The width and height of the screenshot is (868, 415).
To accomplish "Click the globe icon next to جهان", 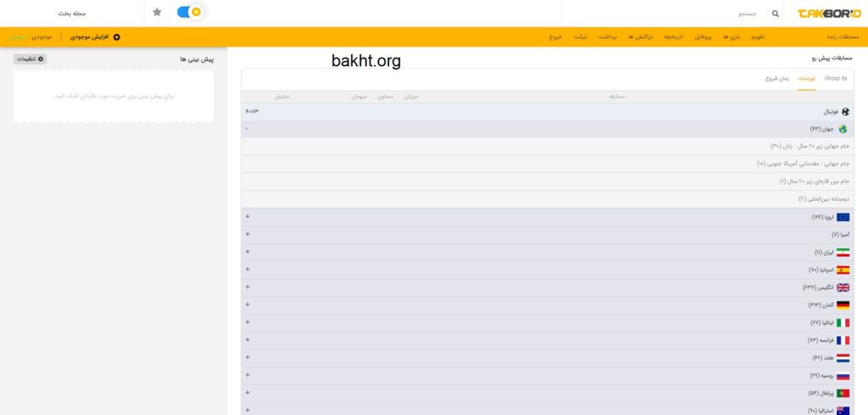I will [x=843, y=130].
